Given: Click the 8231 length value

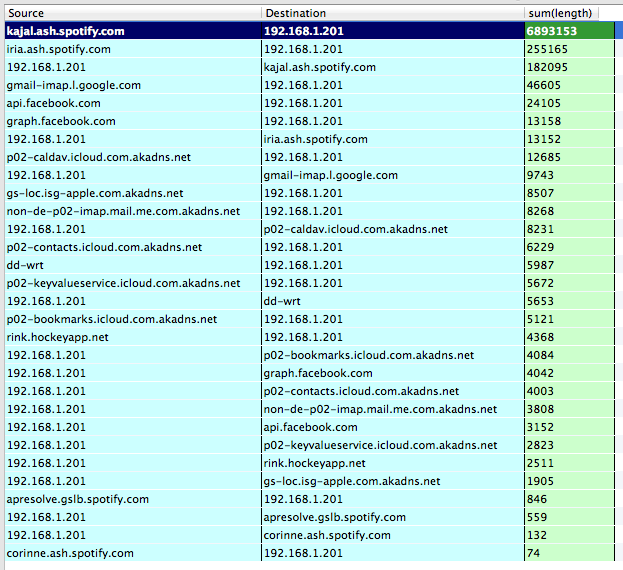Looking at the screenshot, I should coord(540,229).
